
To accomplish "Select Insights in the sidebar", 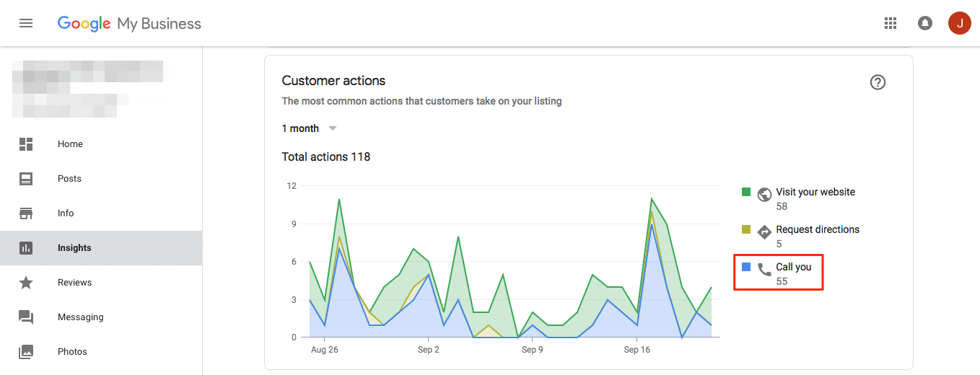I will 101,248.
